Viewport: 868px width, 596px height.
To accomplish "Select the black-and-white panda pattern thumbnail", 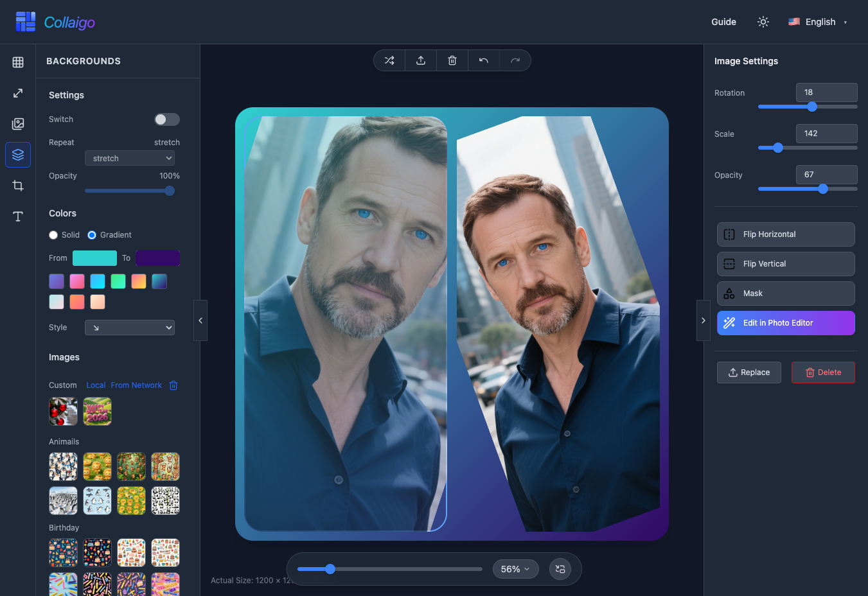I will click(x=165, y=501).
